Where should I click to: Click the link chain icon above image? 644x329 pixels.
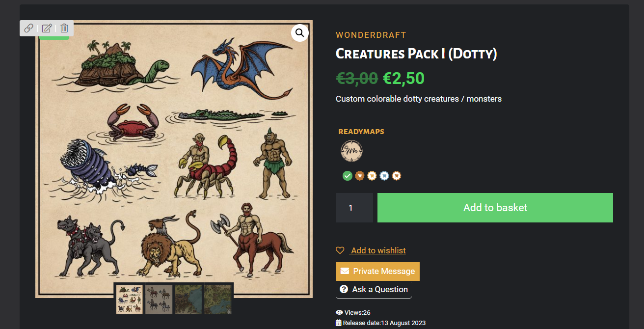[x=29, y=28]
